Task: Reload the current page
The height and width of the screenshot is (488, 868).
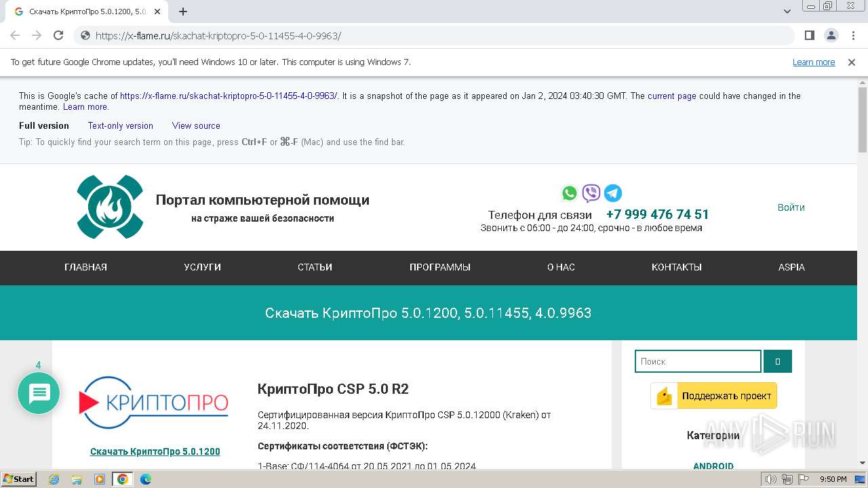Action: tap(58, 35)
